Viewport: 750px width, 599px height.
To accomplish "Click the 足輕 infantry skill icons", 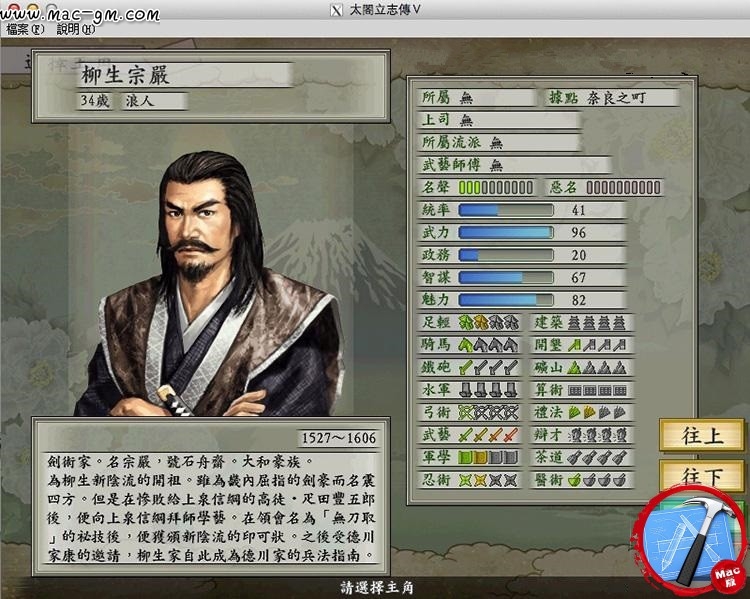I will pyautogui.click(x=488, y=322).
